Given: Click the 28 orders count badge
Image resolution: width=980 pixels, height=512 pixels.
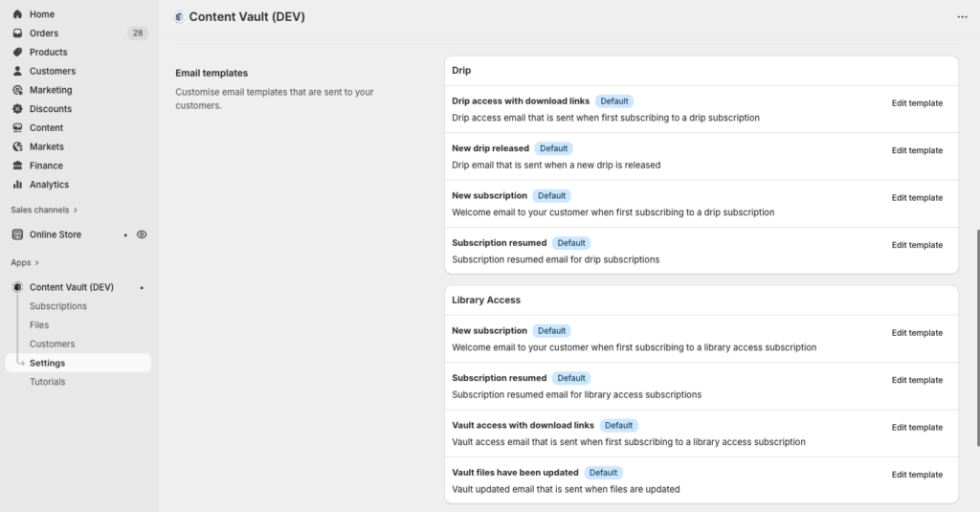Looking at the screenshot, I should coord(138,33).
